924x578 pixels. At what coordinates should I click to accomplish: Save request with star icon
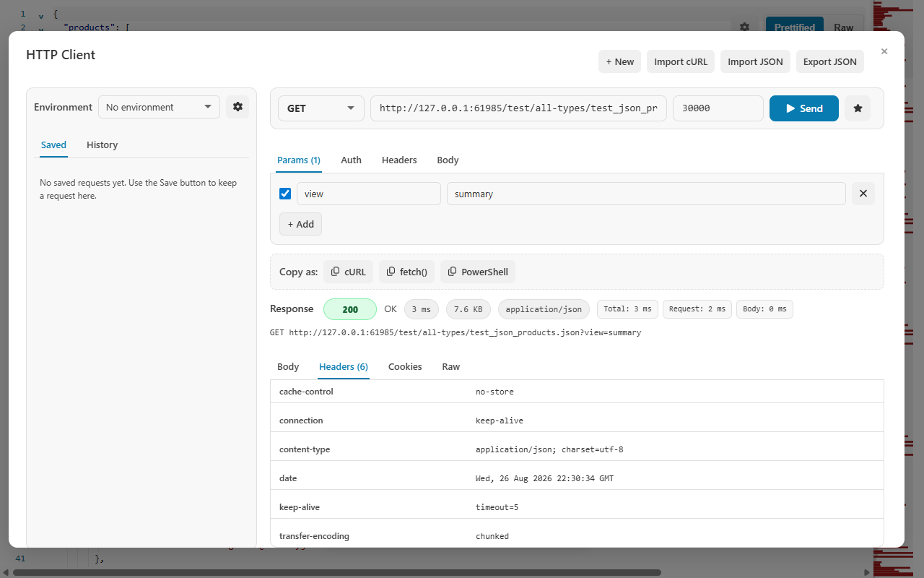click(x=858, y=108)
